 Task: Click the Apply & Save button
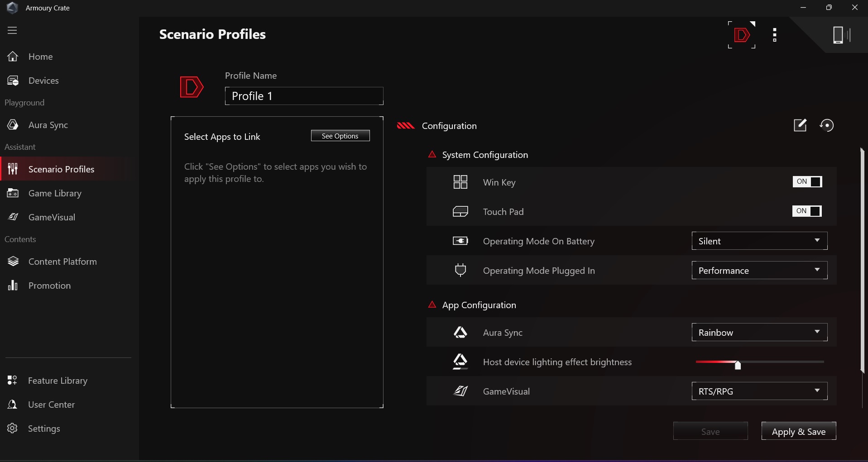tap(798, 431)
